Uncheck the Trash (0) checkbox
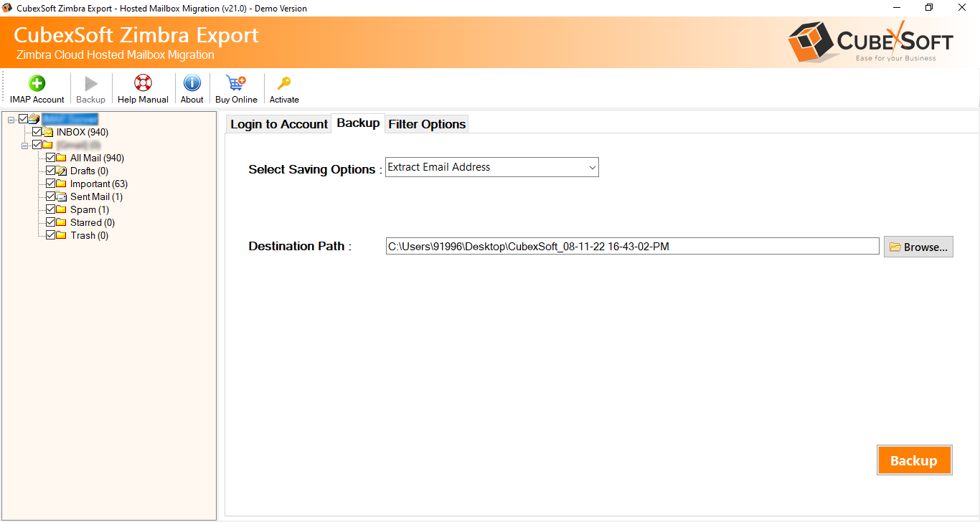This screenshot has height=522, width=980. click(50, 235)
